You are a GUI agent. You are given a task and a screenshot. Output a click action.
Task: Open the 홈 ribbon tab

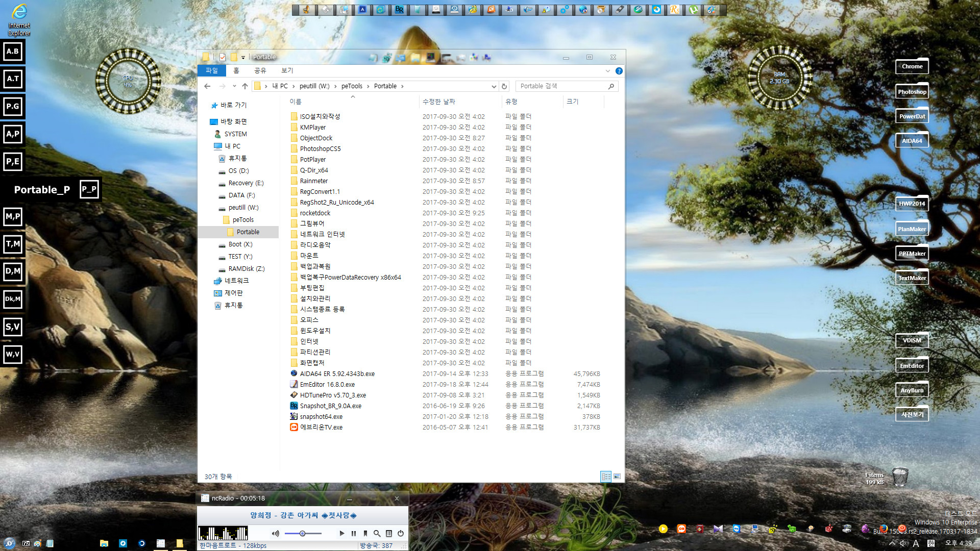[x=236, y=70]
